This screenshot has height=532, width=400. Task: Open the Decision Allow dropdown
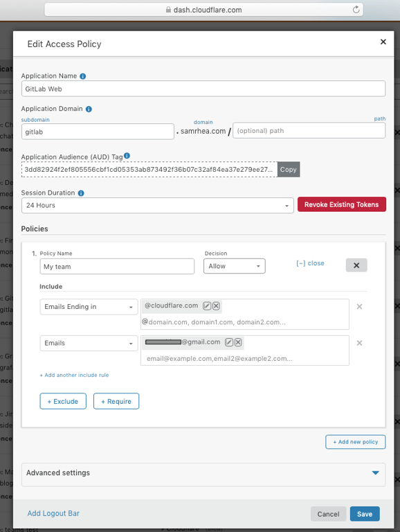pyautogui.click(x=234, y=266)
